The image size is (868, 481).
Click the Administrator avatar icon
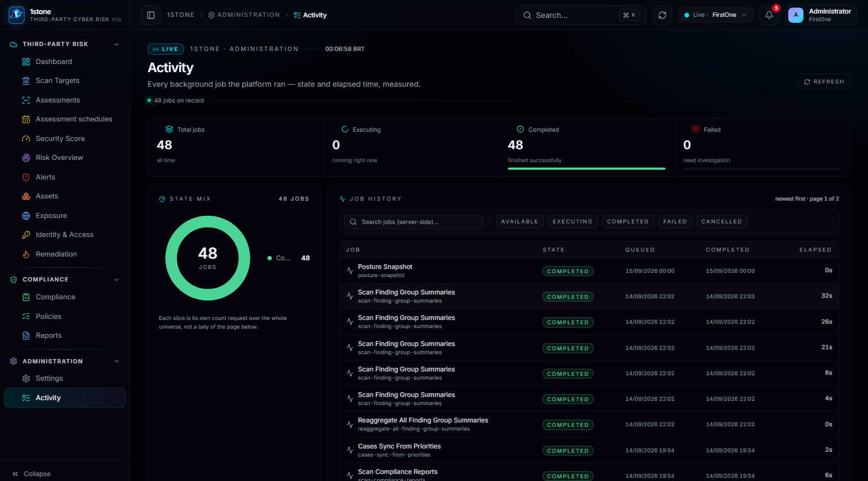(796, 15)
